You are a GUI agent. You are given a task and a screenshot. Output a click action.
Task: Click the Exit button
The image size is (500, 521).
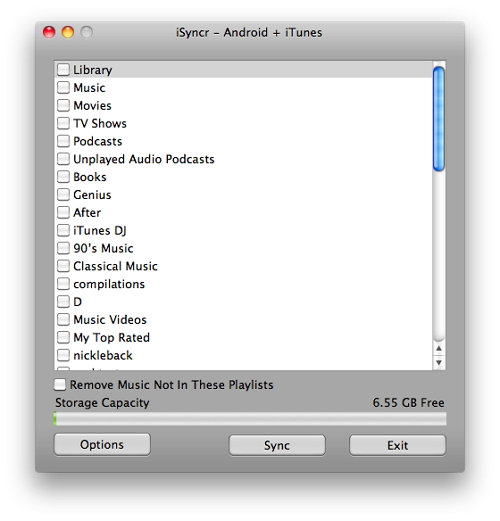tap(397, 445)
